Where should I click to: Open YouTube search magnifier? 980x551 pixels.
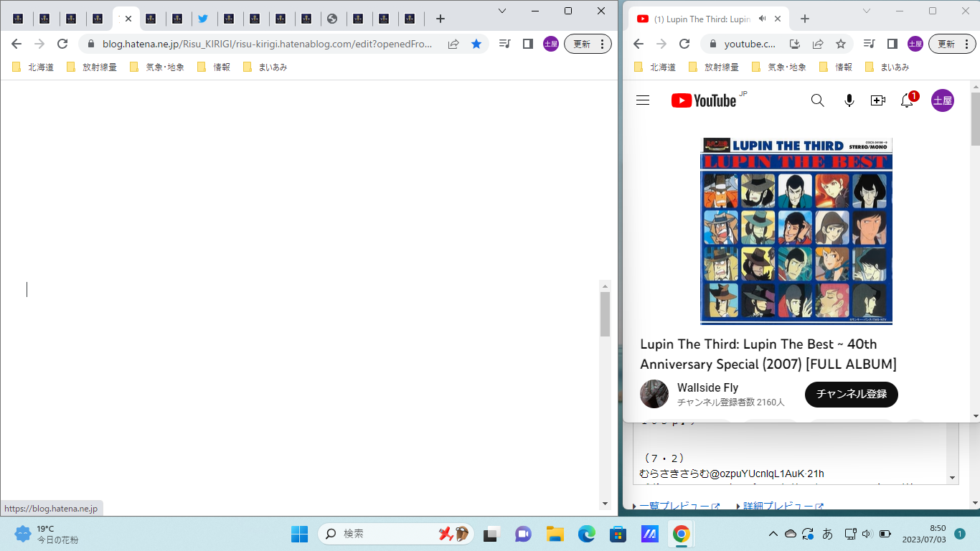[x=817, y=100]
